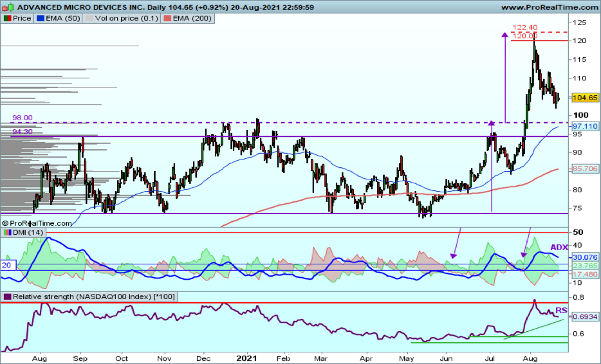Select the gray Vol on price color swatch
This screenshot has height=364, width=601.
coord(89,19)
